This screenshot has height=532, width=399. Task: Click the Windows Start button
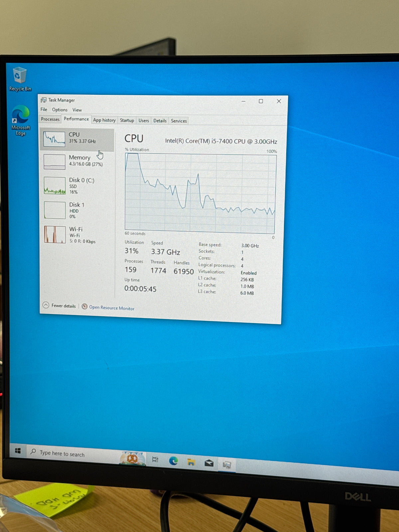[18, 451]
